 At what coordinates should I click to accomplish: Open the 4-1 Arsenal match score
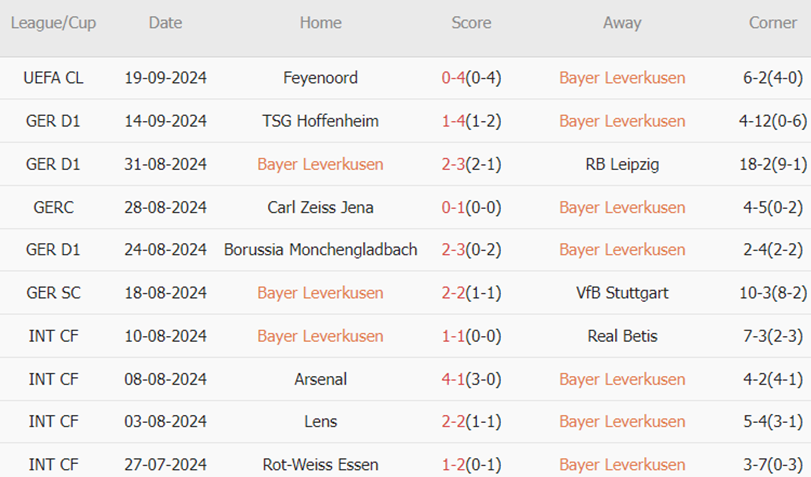pos(471,379)
